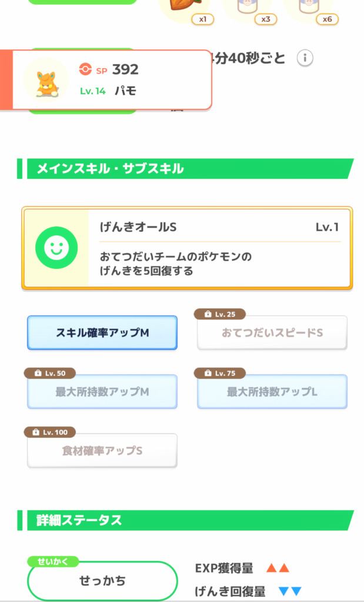This screenshot has height=602, width=364.
Task: Select the スキル確率アップM sub skill
Action: click(x=102, y=333)
